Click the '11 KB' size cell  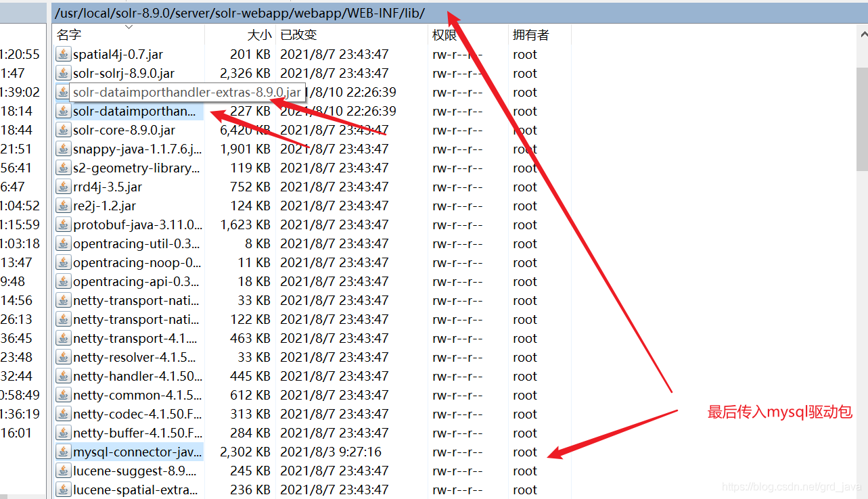[254, 262]
